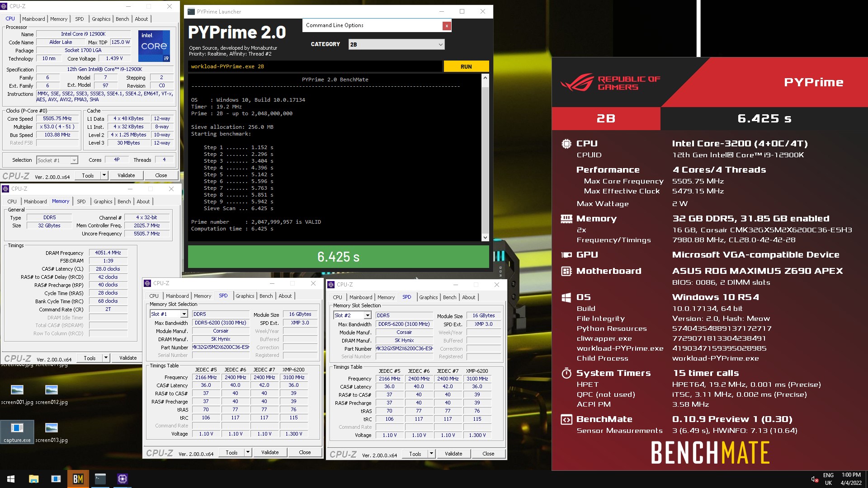Click the BenchMate BM taskbar icon
This screenshot has height=488, width=868.
click(78, 479)
